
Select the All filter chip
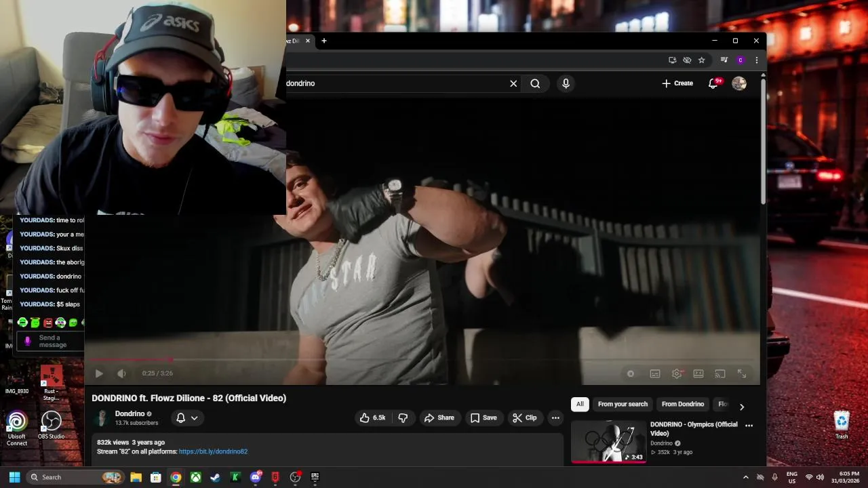(x=580, y=405)
